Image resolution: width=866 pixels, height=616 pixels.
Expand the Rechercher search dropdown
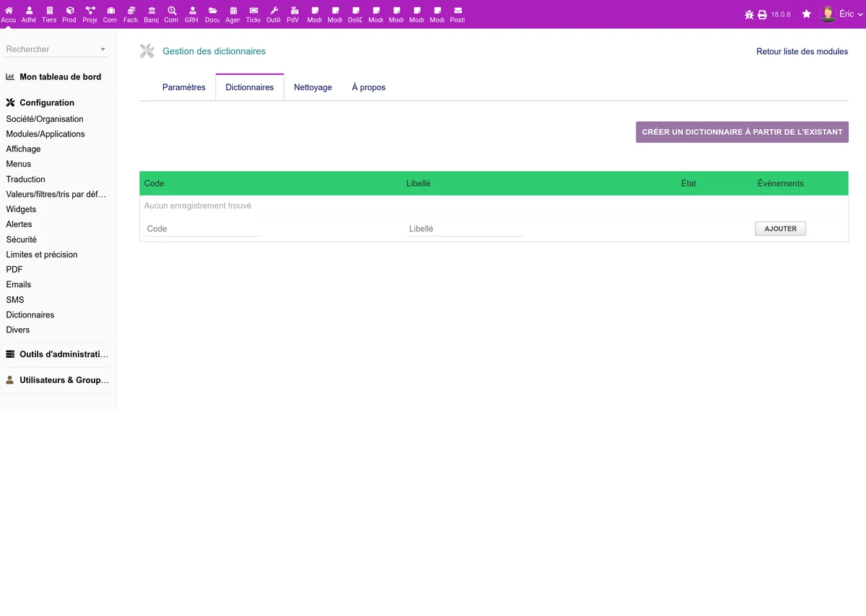coord(56,49)
